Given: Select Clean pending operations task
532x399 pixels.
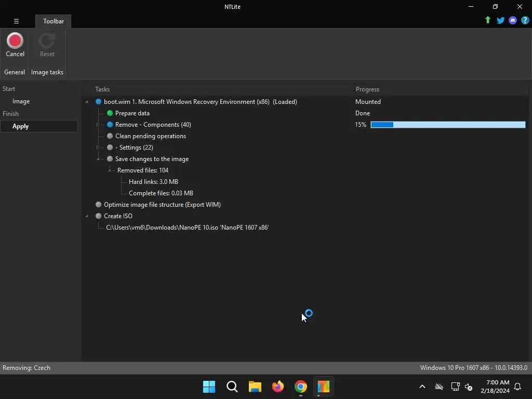Looking at the screenshot, I should [151, 136].
